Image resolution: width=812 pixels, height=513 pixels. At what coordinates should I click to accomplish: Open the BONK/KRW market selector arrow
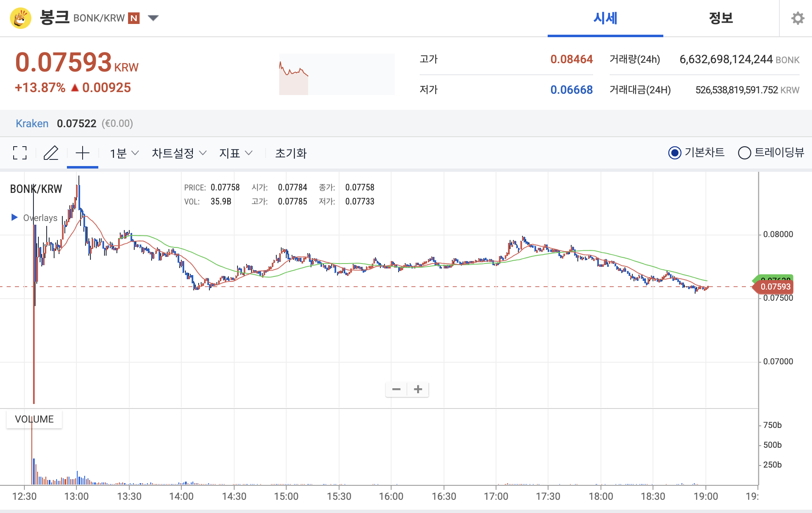(153, 18)
